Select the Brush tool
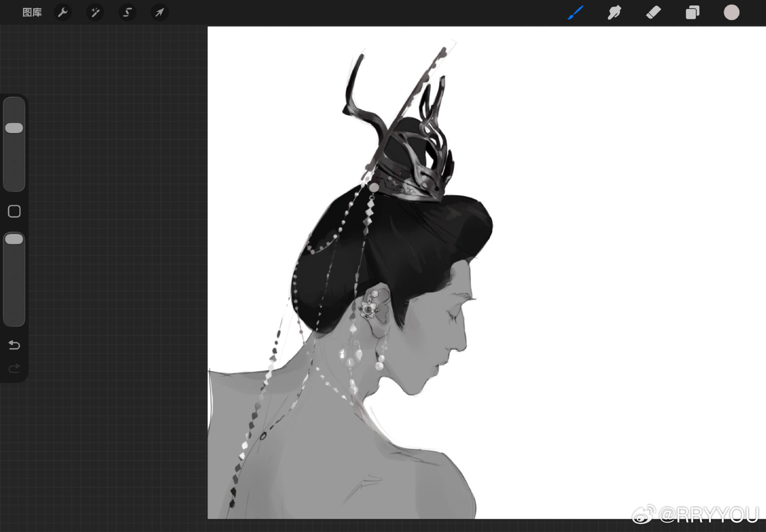The height and width of the screenshot is (532, 766). pos(576,12)
